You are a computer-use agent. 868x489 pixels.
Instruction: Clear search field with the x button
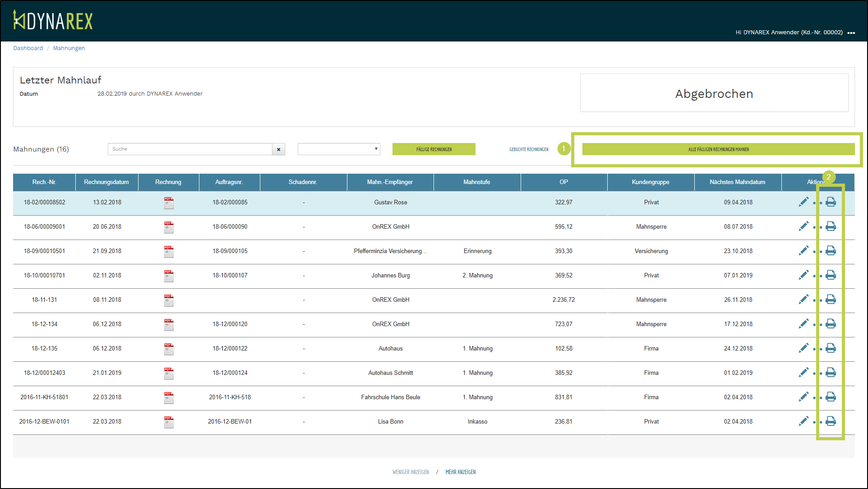click(x=278, y=149)
